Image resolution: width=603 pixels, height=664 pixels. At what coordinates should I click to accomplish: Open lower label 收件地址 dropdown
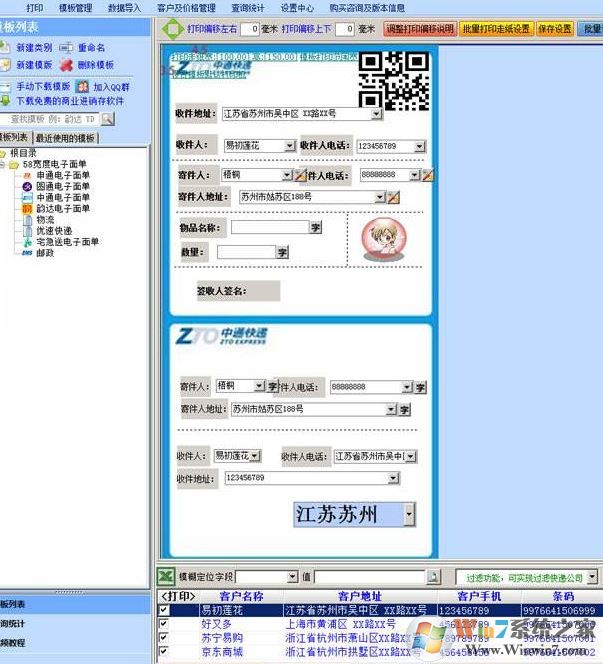click(393, 478)
